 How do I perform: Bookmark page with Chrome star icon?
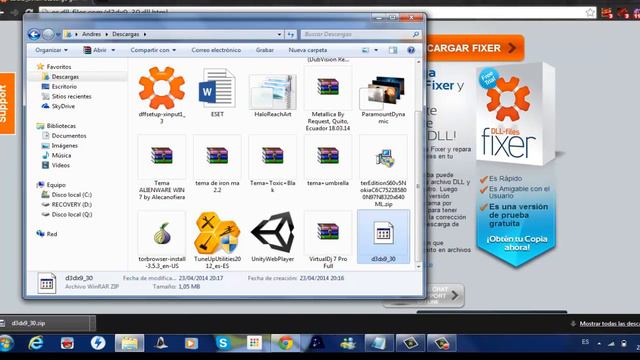[x=590, y=13]
